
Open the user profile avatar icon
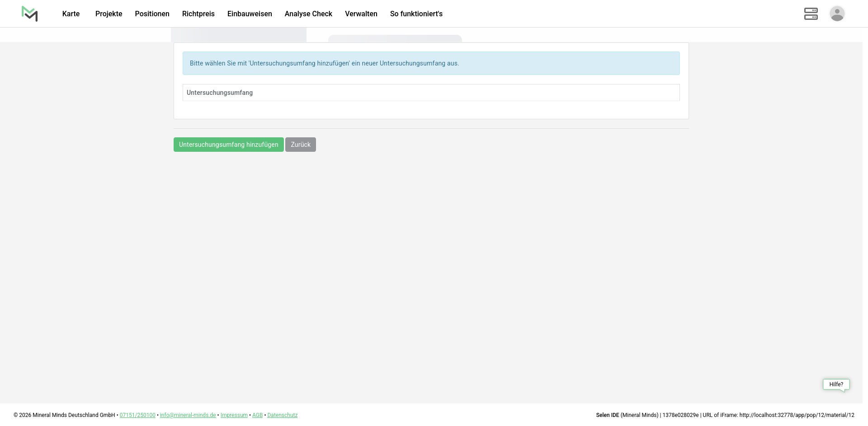(x=837, y=14)
